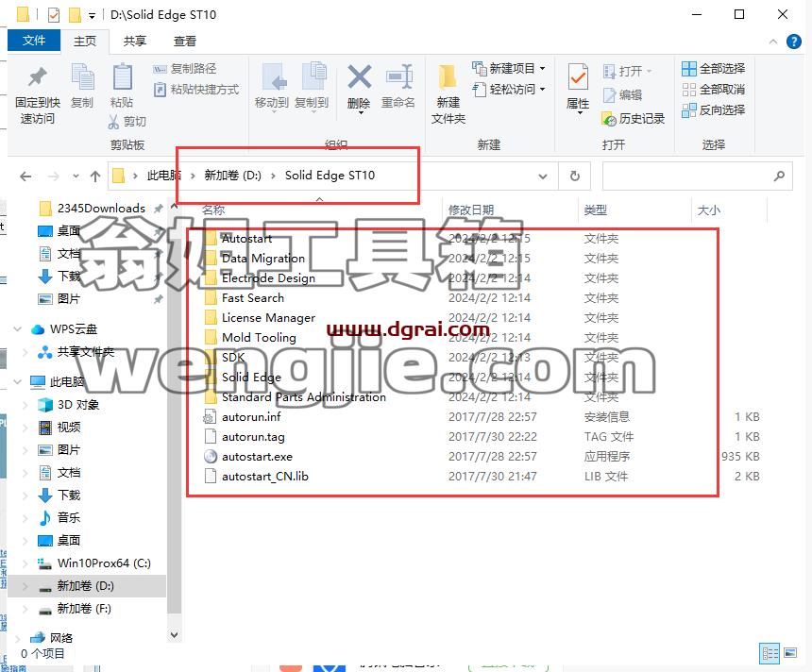The width and height of the screenshot is (812, 672).
Task: Open 2345Downloads in quick access
Action: click(101, 209)
